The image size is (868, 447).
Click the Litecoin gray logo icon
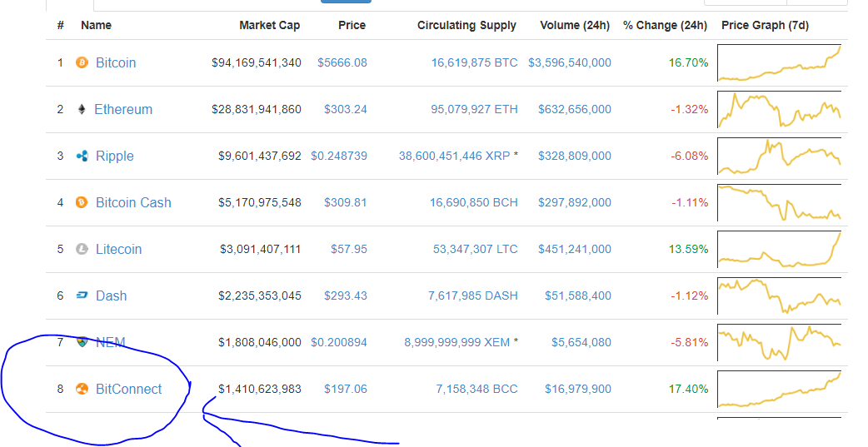point(82,249)
